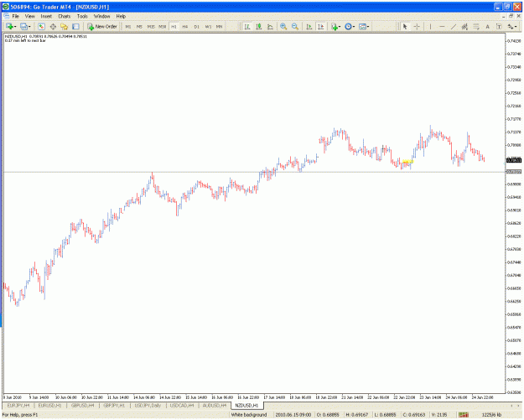Toggle Auto Scroll chart icon
This screenshot has height=420, width=524.
[x=309, y=26]
